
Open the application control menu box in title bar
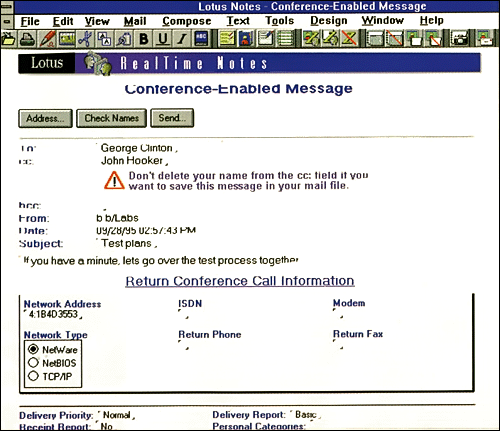7,7
